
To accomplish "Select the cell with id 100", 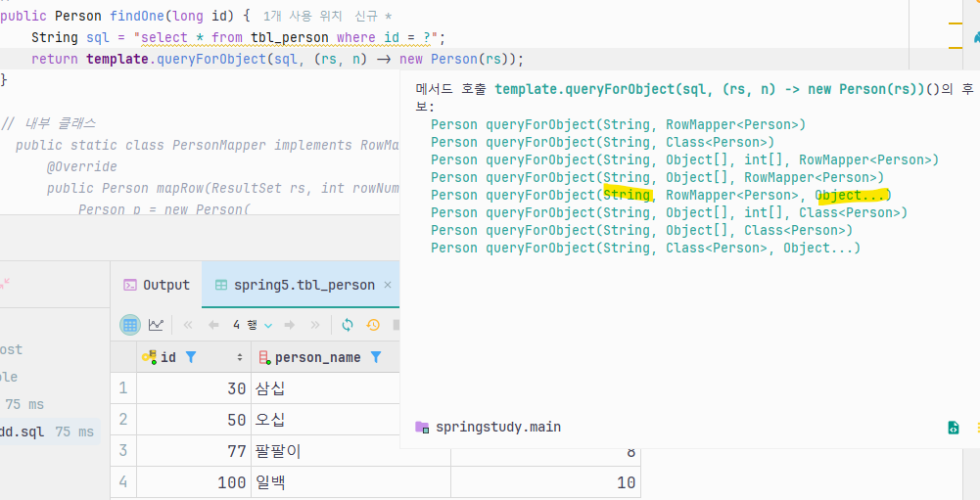I will coord(194,481).
